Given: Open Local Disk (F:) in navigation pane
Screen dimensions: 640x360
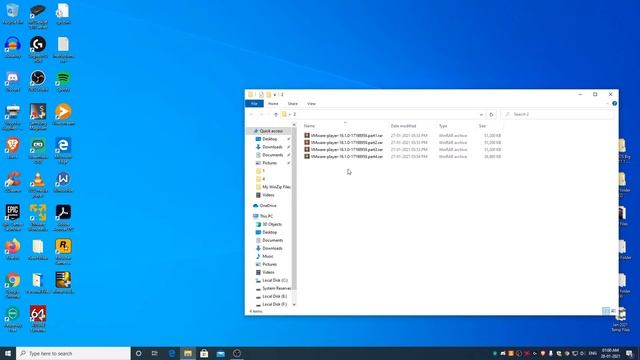Looking at the screenshot, I should click(x=271, y=304).
